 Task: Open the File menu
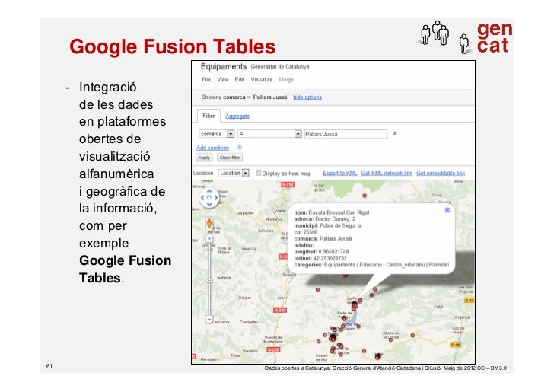206,79
